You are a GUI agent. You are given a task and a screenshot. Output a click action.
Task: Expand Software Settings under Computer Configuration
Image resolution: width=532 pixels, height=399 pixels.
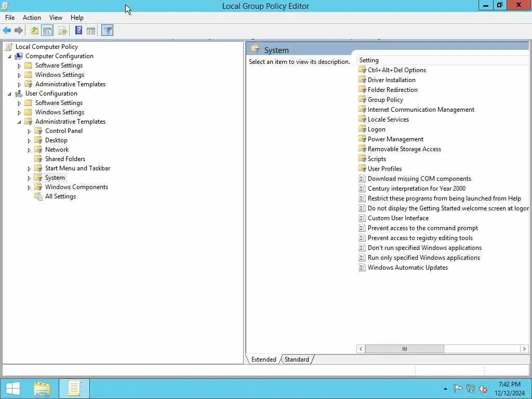click(19, 66)
